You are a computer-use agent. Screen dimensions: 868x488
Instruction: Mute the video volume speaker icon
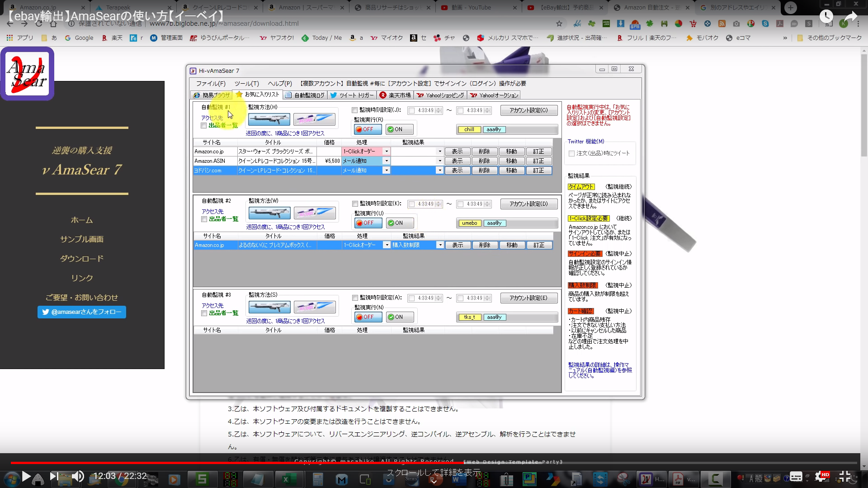click(78, 476)
